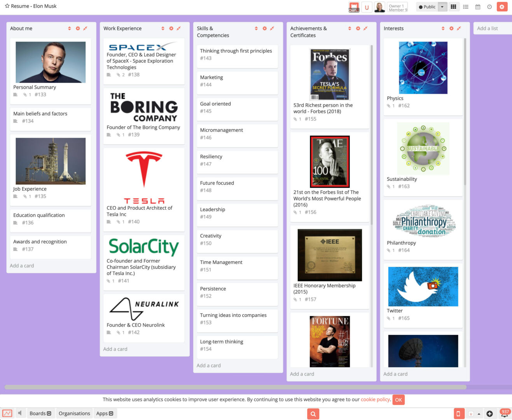Click the Public visibility button
This screenshot has height=420, width=512.
pyautogui.click(x=427, y=7)
